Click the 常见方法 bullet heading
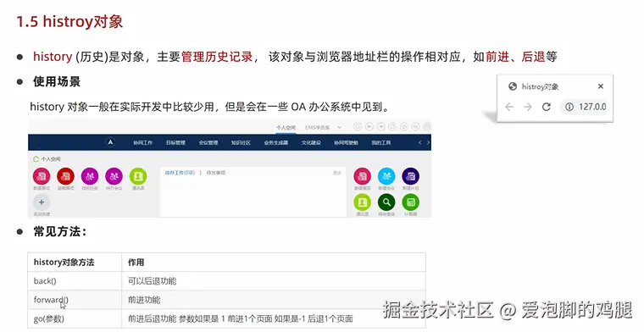This screenshot has width=644, height=332. [60, 231]
